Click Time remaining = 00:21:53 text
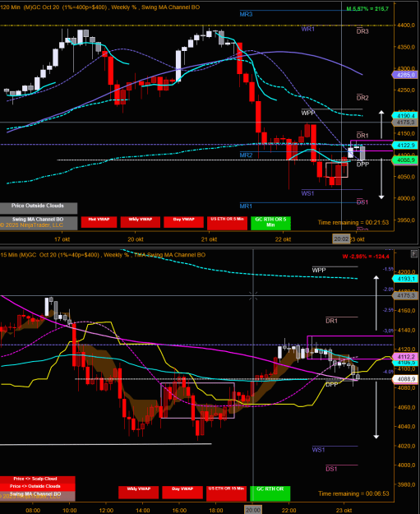Screen dimensions: 420x514 pos(353,222)
